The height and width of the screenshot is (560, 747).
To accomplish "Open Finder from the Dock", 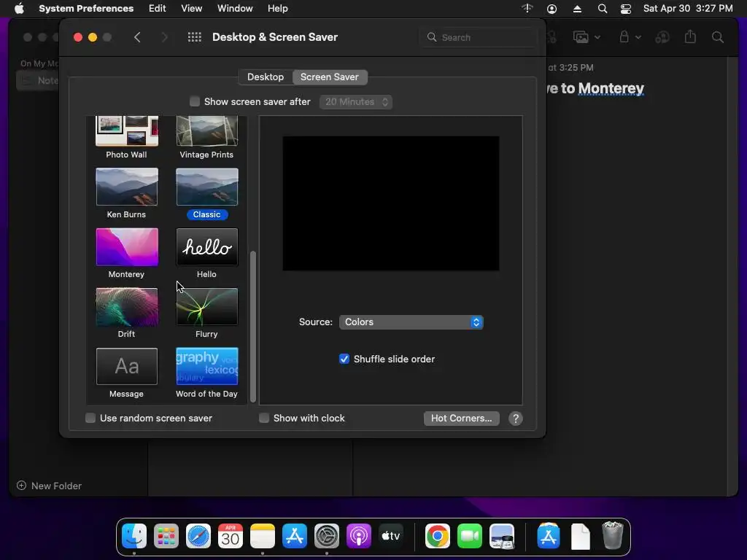I will [134, 536].
